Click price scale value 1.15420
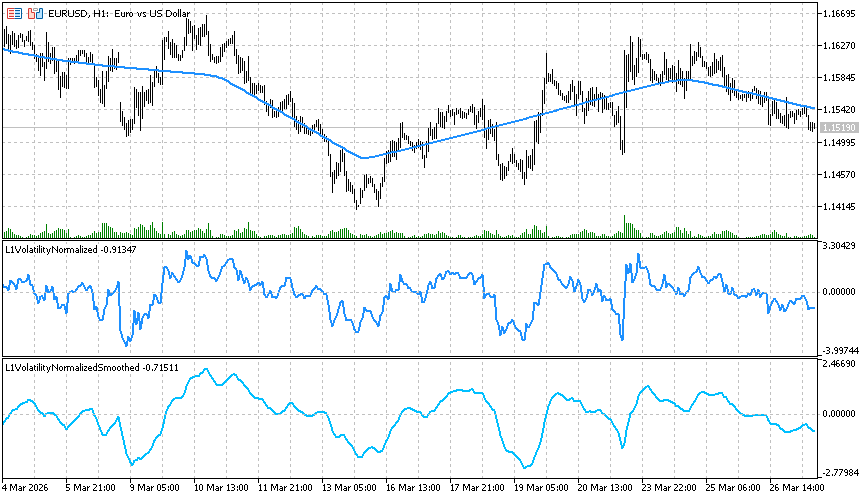This screenshot has width=864, height=498. (x=839, y=110)
